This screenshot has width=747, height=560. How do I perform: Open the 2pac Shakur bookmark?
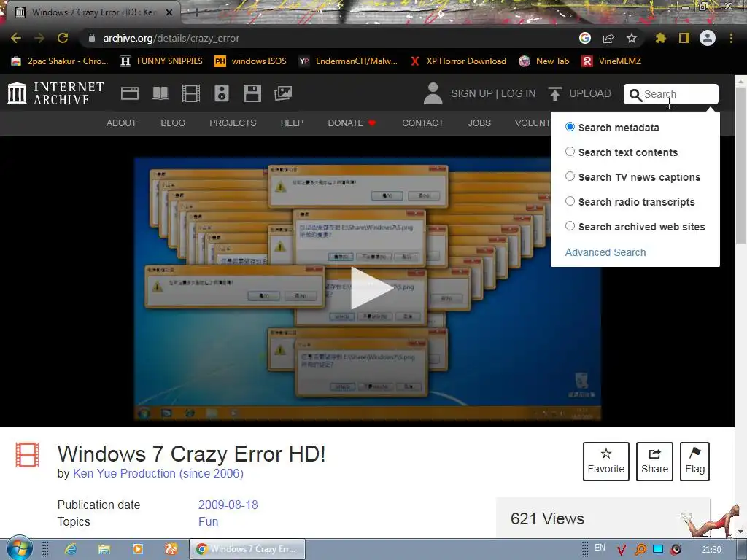pos(61,61)
